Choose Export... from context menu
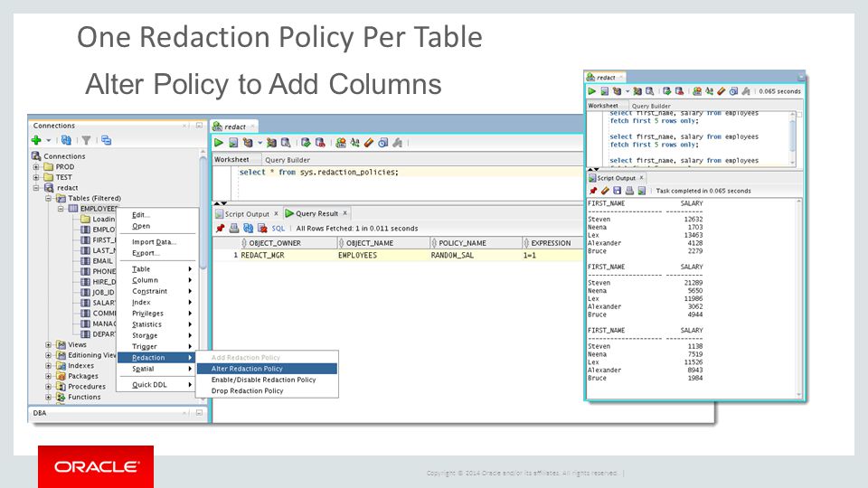This screenshot has width=868, height=488. [156, 253]
